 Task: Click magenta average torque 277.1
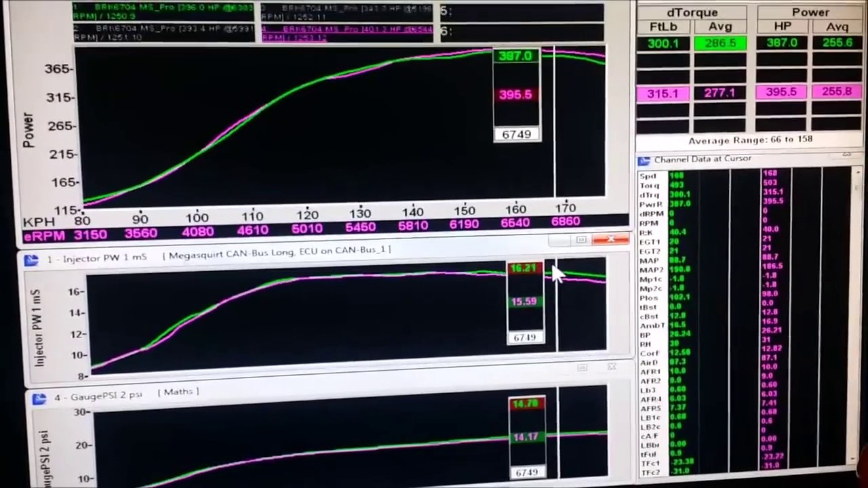[719, 93]
